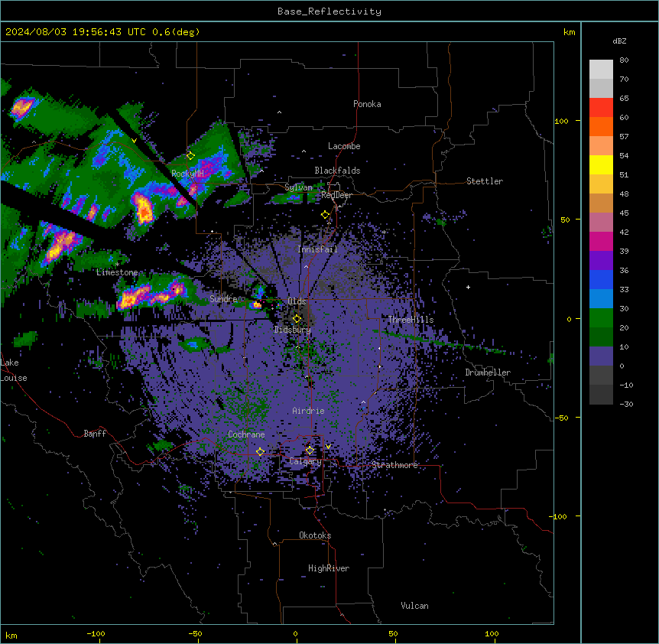659x644 pixels.
Task: Select the Didsbury label
Action: click(293, 330)
